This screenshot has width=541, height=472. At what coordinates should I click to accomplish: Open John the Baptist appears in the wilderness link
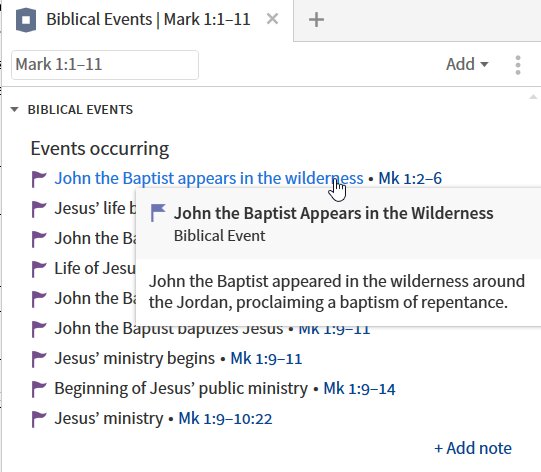209,178
